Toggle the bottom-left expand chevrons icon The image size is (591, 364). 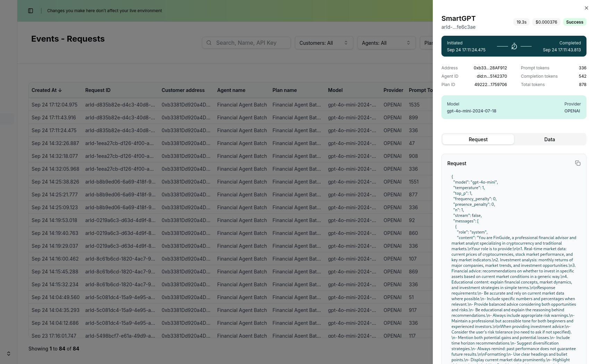9,354
